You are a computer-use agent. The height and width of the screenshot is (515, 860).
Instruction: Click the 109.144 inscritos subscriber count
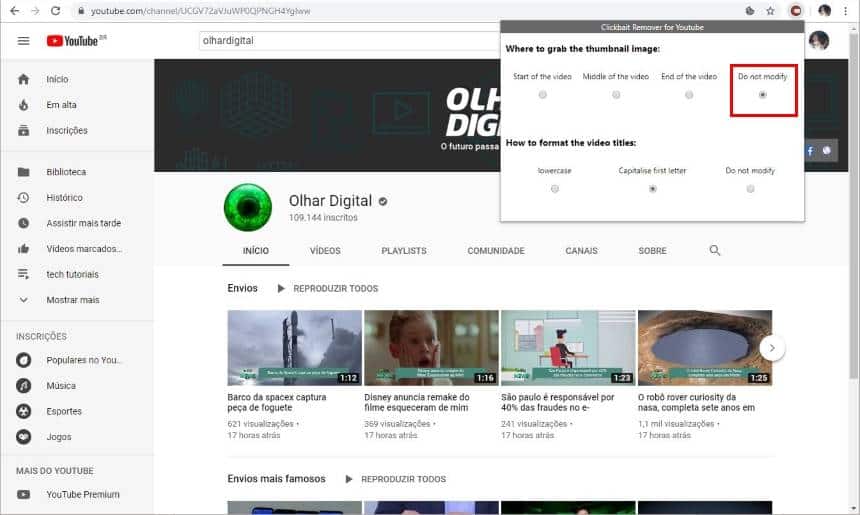pos(323,218)
